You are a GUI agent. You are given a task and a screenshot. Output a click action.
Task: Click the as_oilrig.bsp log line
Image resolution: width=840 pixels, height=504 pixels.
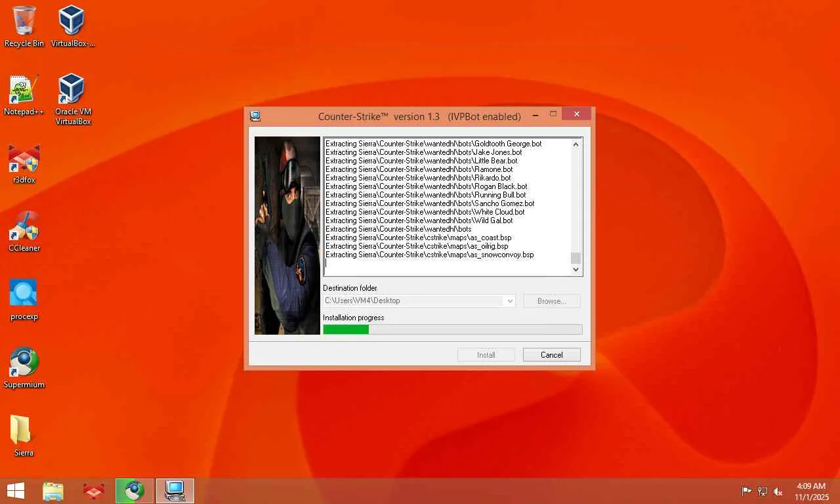(x=417, y=246)
